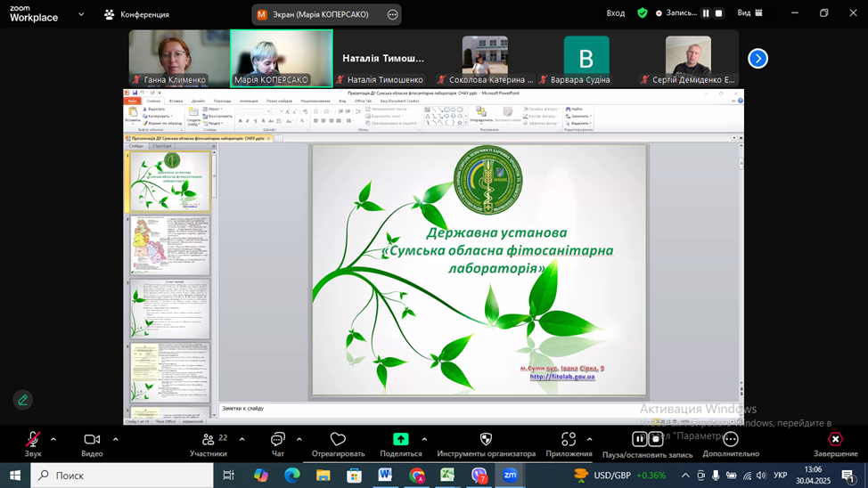
Task: Open Viber from taskbar
Action: (479, 476)
